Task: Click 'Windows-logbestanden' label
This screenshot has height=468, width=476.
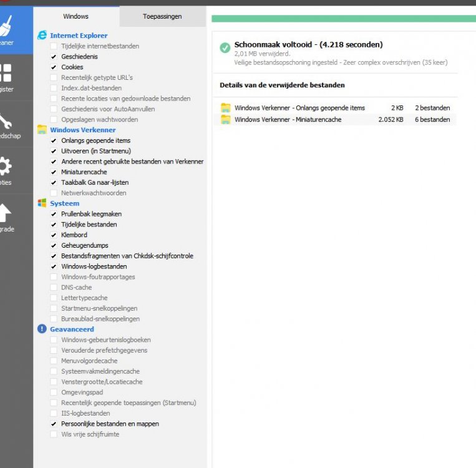Action: (x=94, y=266)
